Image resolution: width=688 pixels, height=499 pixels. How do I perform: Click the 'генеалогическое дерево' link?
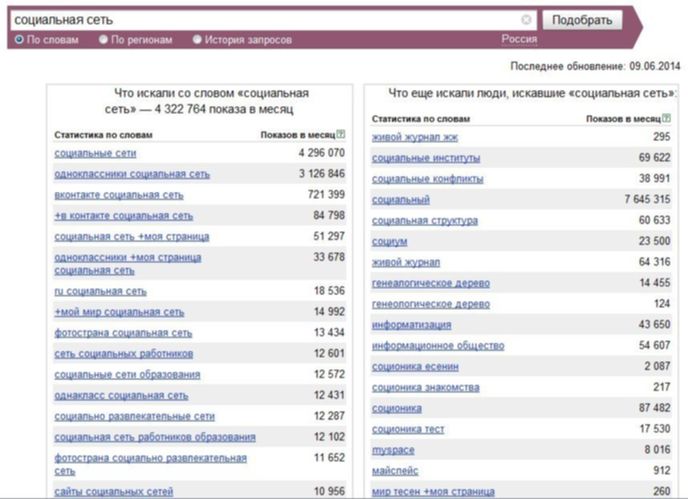pyautogui.click(x=431, y=283)
